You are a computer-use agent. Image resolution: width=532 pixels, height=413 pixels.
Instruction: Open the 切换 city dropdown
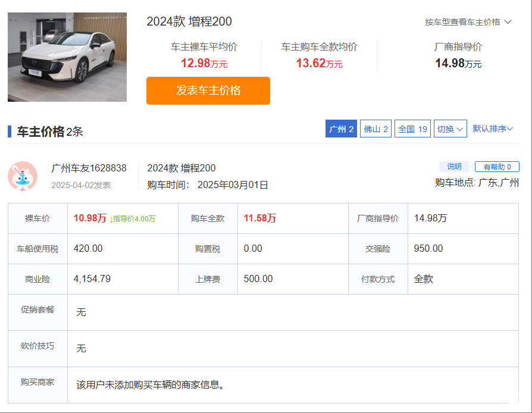450,129
